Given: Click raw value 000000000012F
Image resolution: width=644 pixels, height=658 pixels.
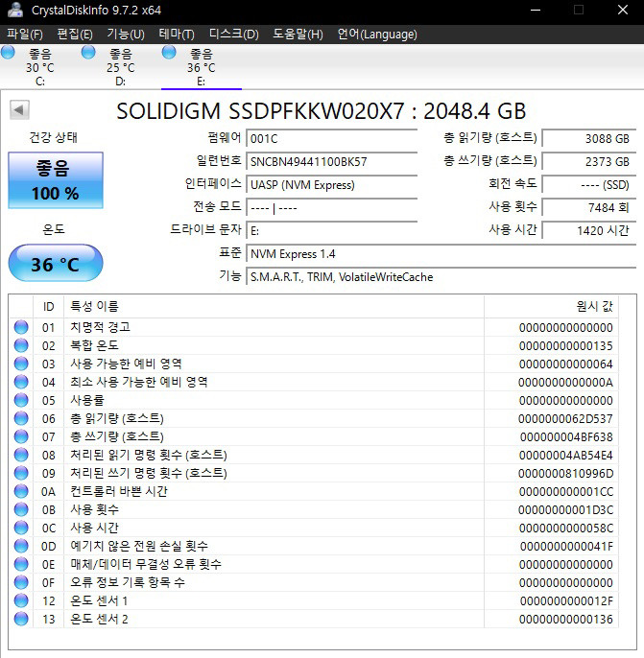Looking at the screenshot, I should 566,600.
